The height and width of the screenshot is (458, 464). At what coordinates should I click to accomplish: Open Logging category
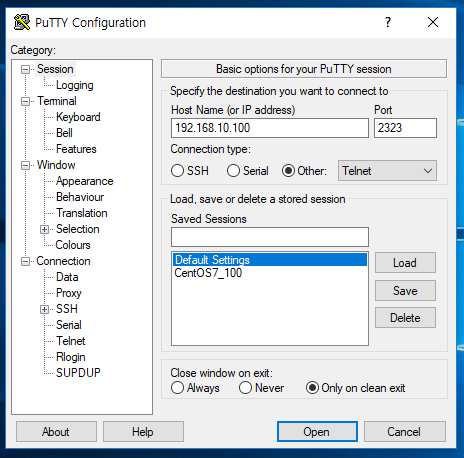point(75,85)
